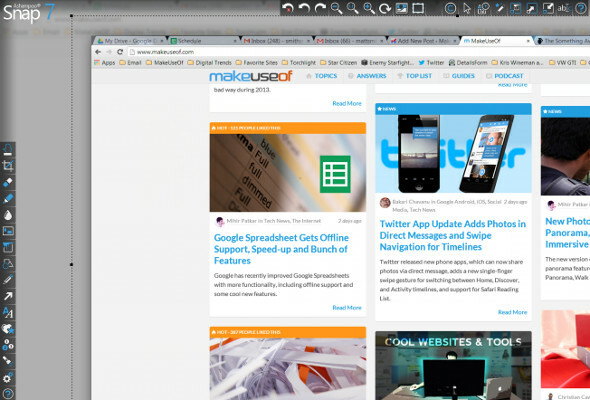Open Snap settings gear in sidebar
The height and width of the screenshot is (400, 590).
point(8,377)
